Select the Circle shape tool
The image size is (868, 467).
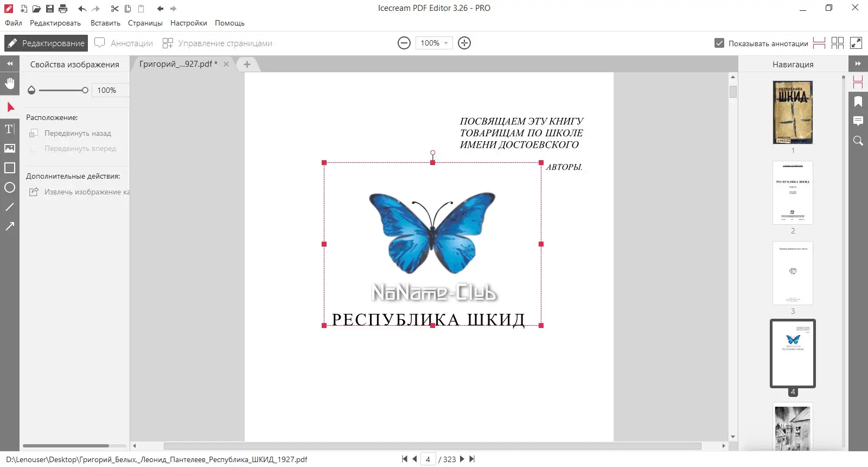tap(10, 187)
